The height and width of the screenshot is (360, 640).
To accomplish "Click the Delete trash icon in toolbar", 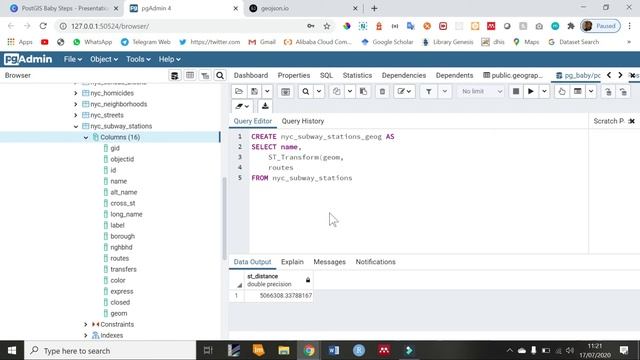I will (x=382, y=91).
